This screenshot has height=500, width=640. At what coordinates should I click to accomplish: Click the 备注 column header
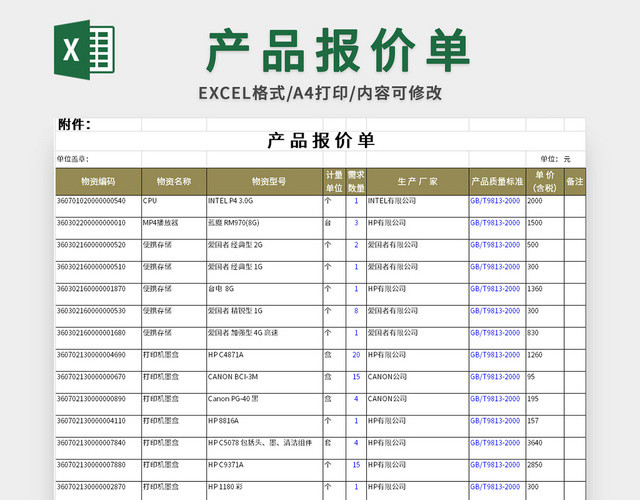pos(575,182)
